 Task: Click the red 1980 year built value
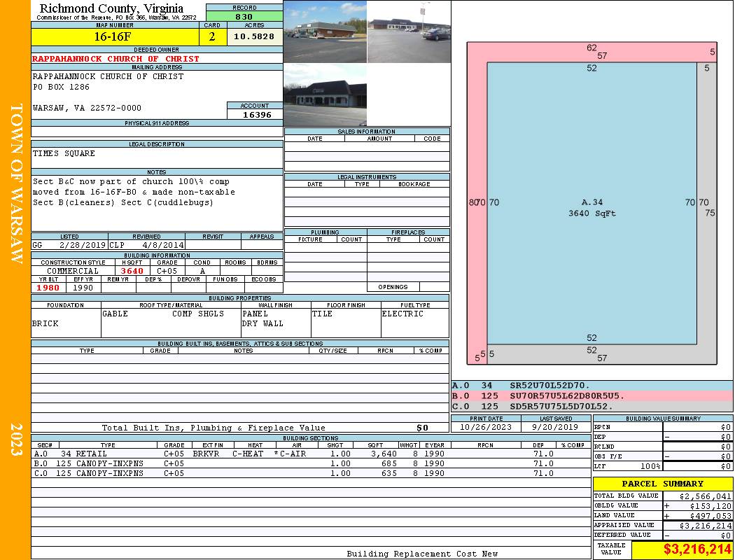[48, 288]
